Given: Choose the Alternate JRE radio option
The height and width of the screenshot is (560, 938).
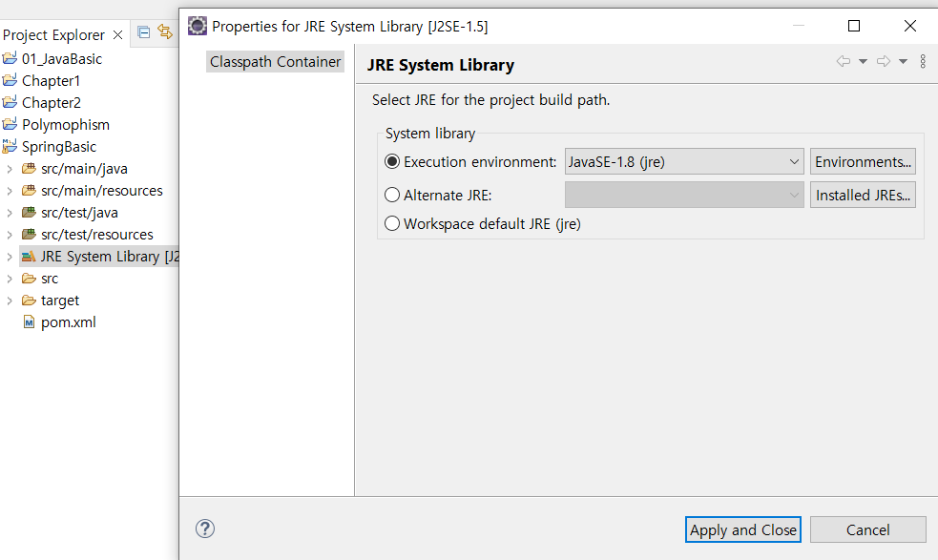Looking at the screenshot, I should [392, 195].
